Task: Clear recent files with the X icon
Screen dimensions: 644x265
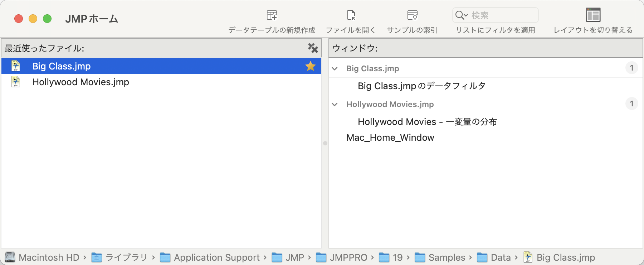Action: click(313, 48)
